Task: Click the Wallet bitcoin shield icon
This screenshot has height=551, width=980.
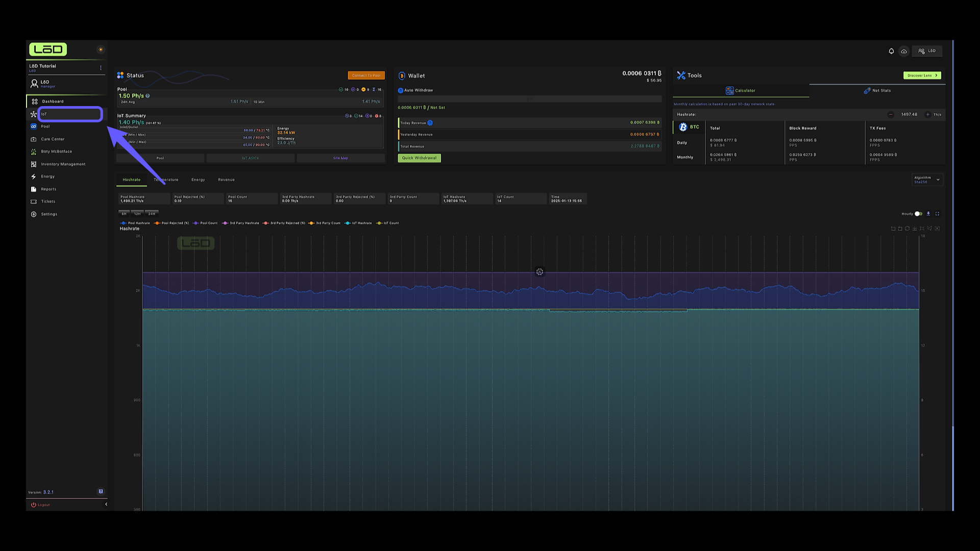Action: (402, 76)
